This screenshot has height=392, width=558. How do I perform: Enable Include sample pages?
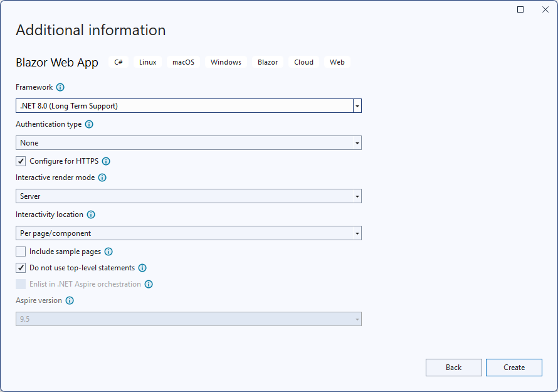pos(21,252)
